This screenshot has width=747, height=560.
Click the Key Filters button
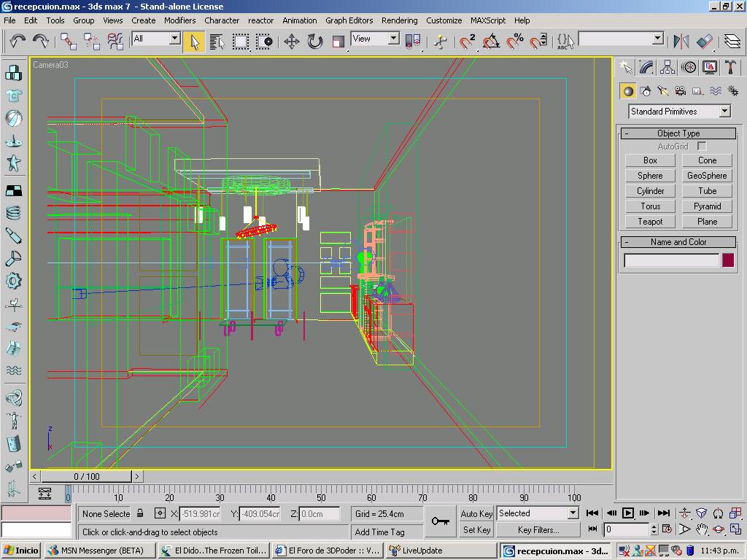click(x=538, y=530)
